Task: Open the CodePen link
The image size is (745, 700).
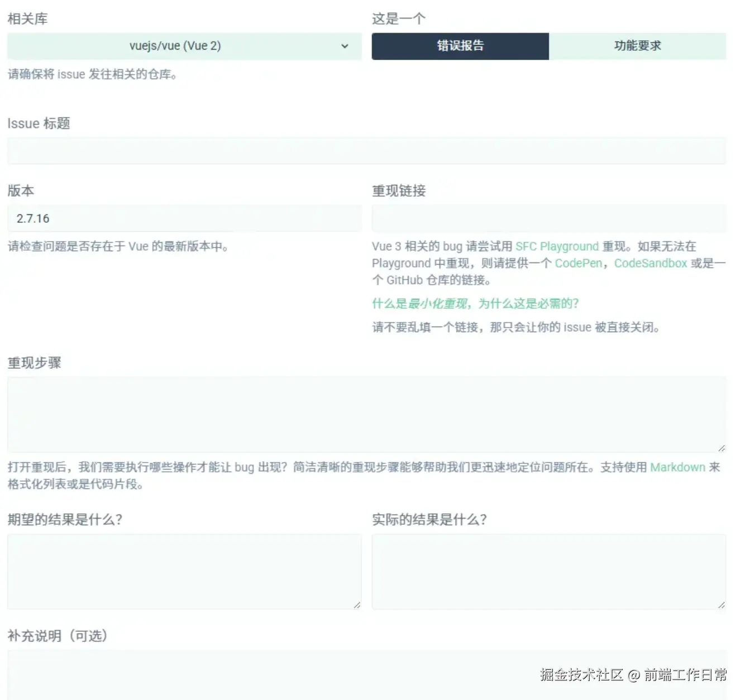Action: click(579, 263)
